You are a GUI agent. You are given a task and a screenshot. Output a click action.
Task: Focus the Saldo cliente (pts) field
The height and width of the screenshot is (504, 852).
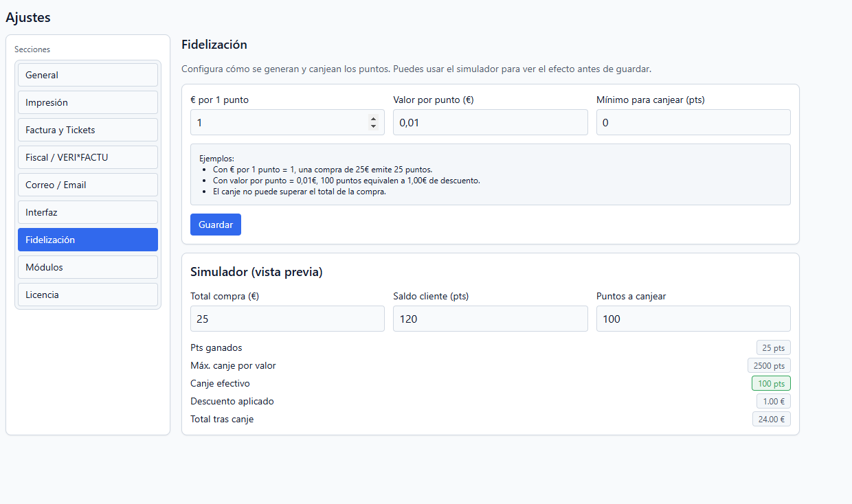490,319
